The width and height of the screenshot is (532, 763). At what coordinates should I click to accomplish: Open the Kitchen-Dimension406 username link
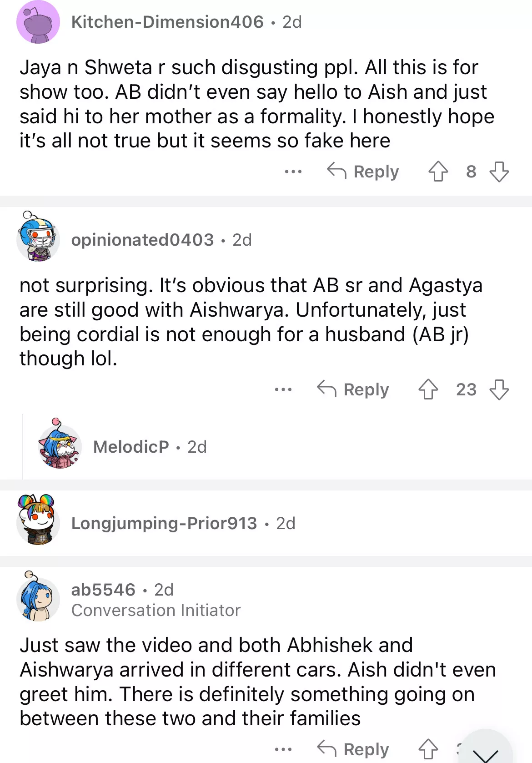[x=167, y=22]
